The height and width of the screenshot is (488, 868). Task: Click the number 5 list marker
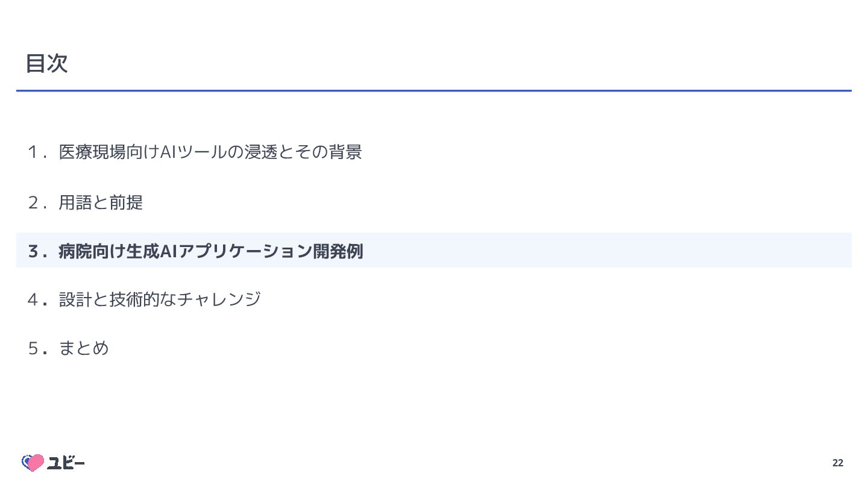pyautogui.click(x=33, y=348)
